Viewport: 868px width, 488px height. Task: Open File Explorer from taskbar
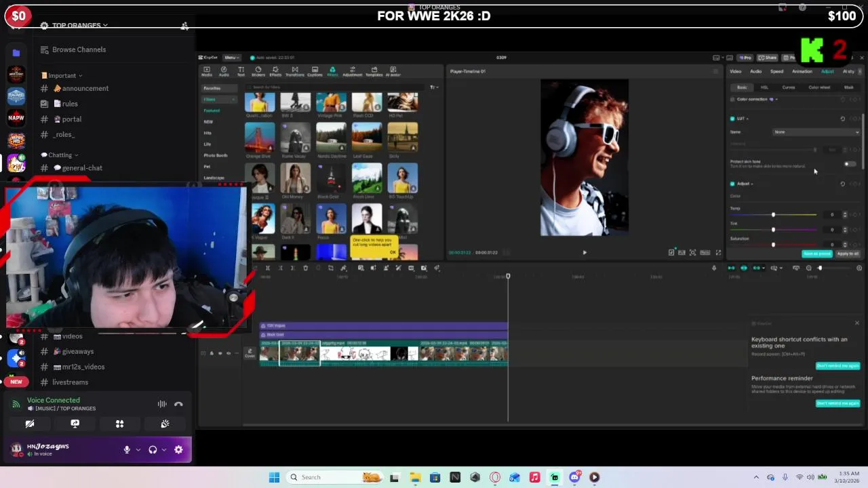tap(414, 477)
